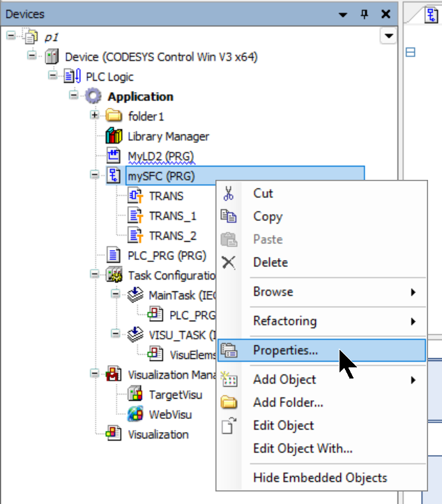This screenshot has height=504, width=442.
Task: Select Hide Embedded Objects entry
Action: [322, 478]
